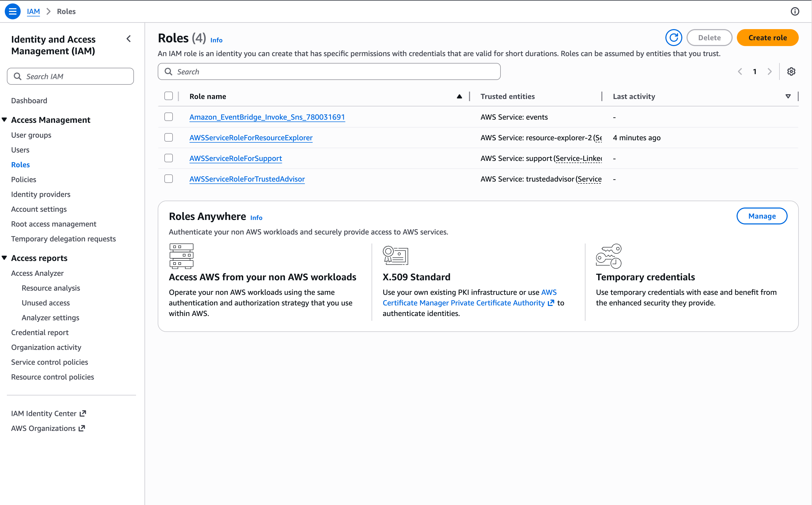The image size is (812, 505).
Task: Open Policies in the sidebar
Action: point(24,179)
